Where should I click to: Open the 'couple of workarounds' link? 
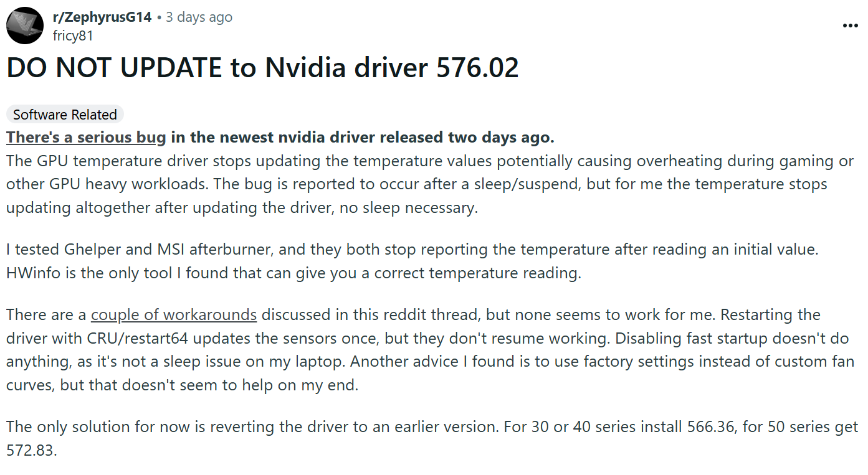174,314
